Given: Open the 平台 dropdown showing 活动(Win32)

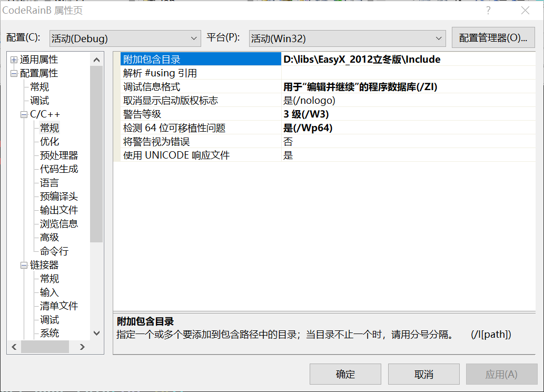Looking at the screenshot, I should tap(347, 38).
